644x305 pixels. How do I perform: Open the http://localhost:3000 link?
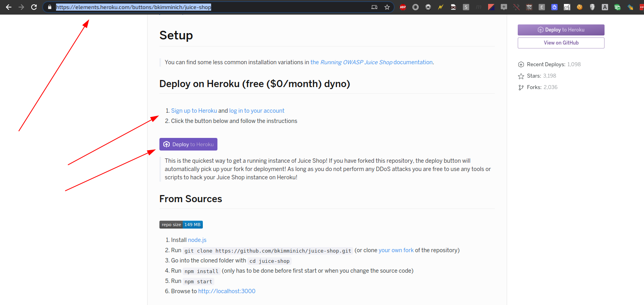coord(227,291)
